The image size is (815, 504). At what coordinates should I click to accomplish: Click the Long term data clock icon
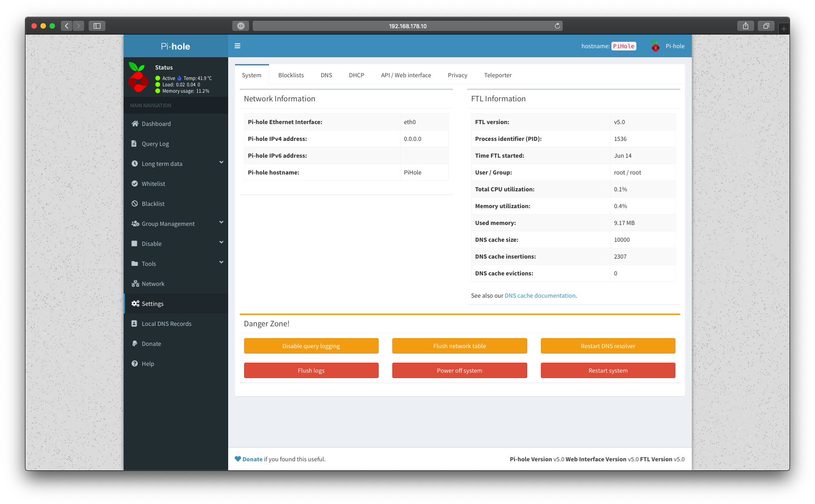click(x=135, y=164)
